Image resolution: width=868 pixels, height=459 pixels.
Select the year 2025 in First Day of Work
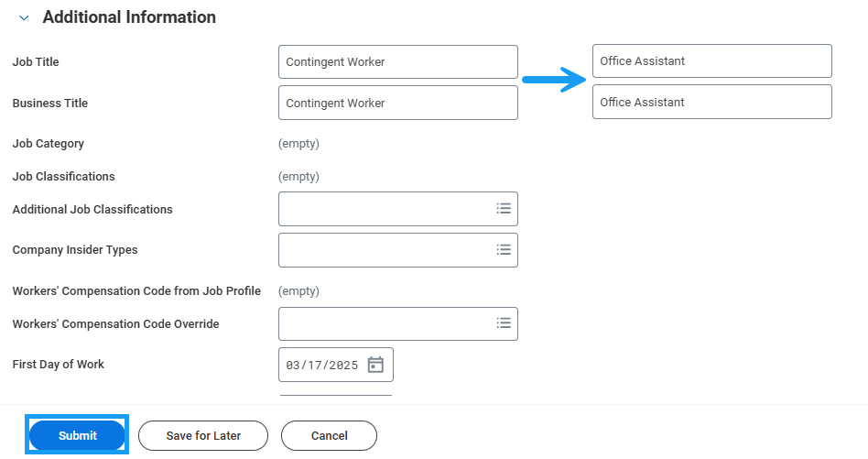click(343, 365)
